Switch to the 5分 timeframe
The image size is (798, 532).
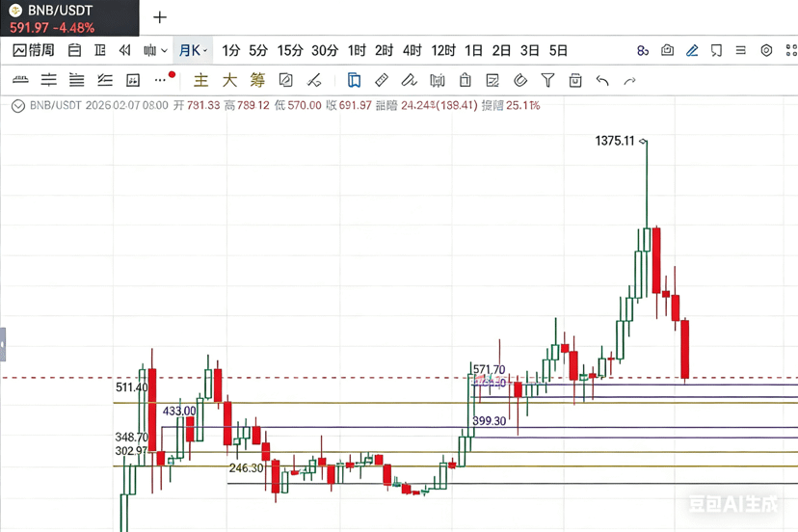[x=258, y=50]
